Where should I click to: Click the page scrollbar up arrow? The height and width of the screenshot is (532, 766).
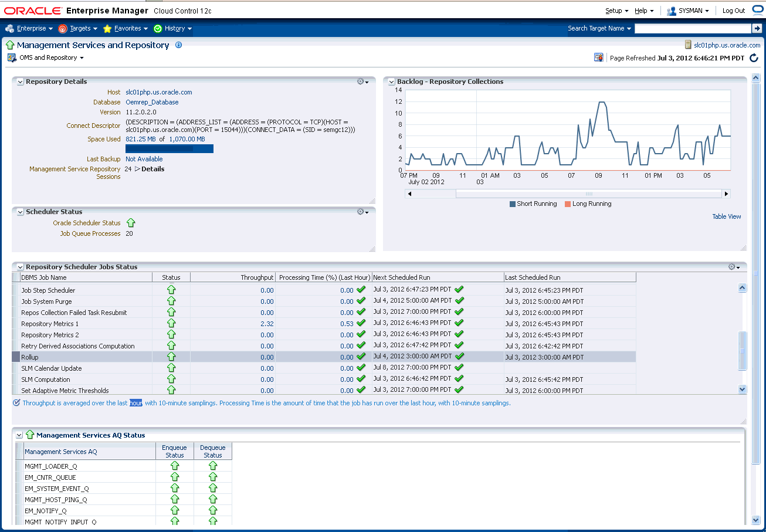pyautogui.click(x=756, y=77)
